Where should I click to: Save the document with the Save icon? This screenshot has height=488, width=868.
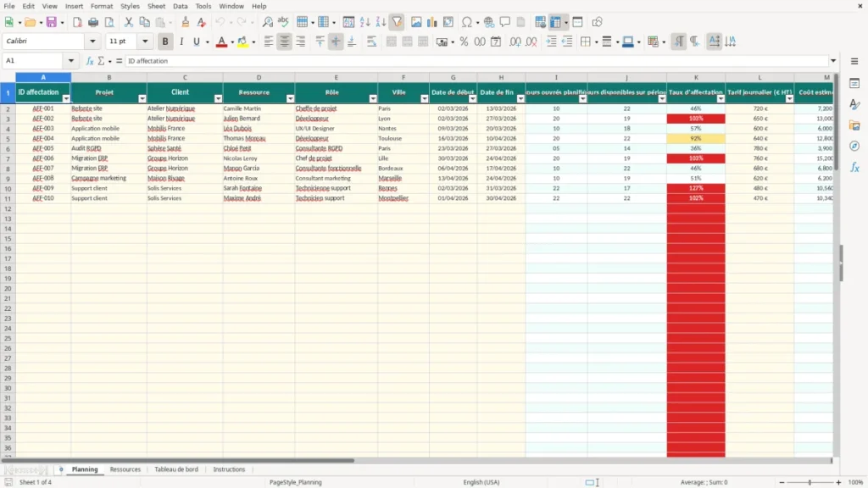(x=52, y=22)
